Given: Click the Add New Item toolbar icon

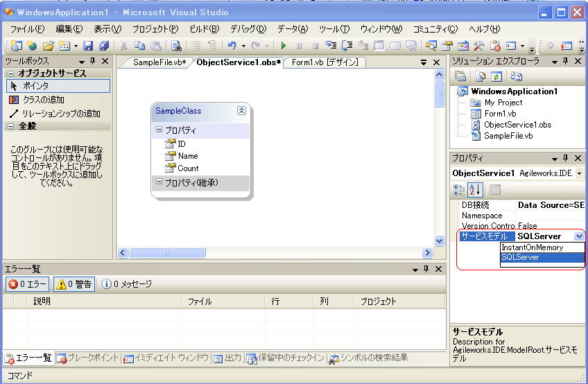Looking at the screenshot, I should (x=64, y=46).
